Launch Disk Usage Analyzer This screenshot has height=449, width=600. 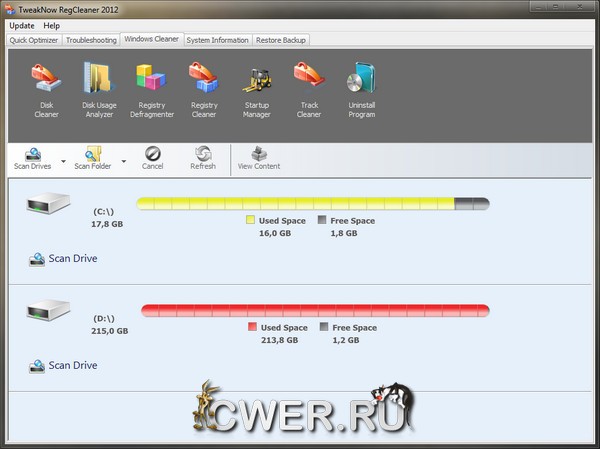point(98,90)
